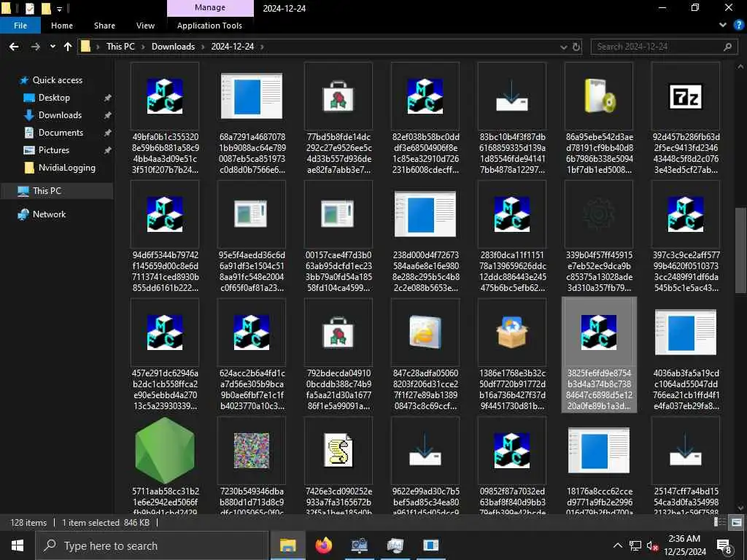This screenshot has width=747, height=560.
Task: Select the disc setup file 86a95ebe542d3ae
Action: [x=599, y=119]
